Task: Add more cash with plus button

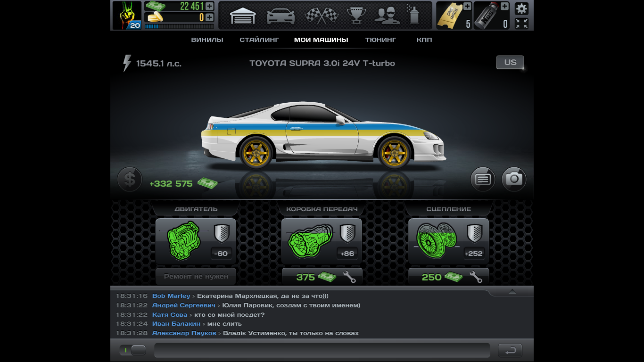Action: [209, 6]
